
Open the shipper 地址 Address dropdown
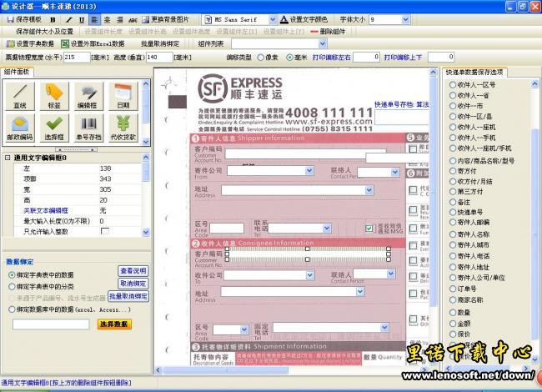369,190
